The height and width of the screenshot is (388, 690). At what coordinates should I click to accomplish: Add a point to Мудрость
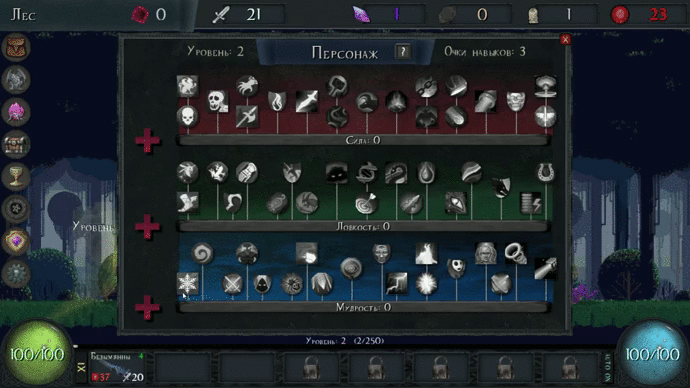(x=147, y=307)
